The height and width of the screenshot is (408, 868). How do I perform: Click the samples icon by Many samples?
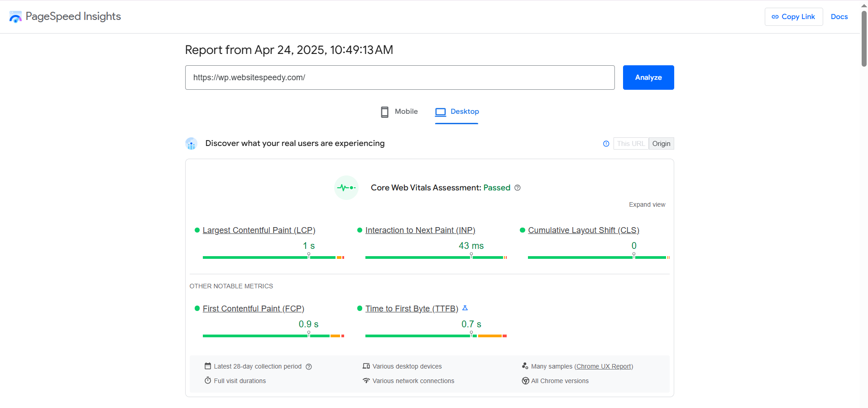525,366
